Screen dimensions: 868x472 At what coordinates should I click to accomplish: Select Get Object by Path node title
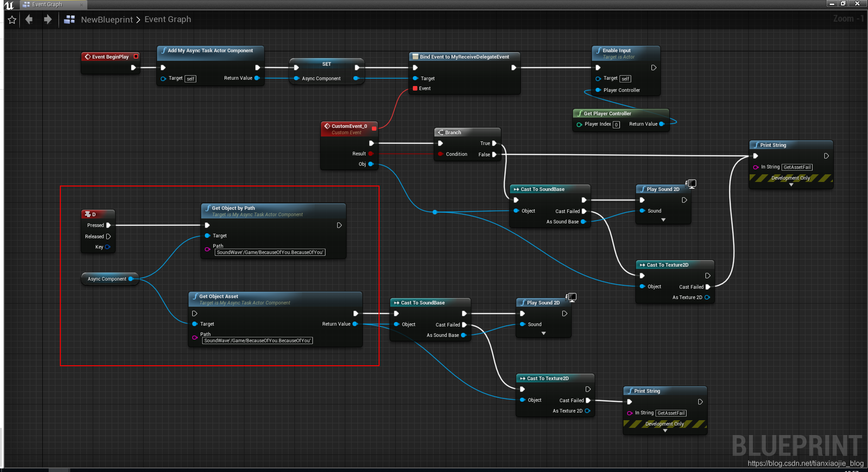[x=233, y=208]
